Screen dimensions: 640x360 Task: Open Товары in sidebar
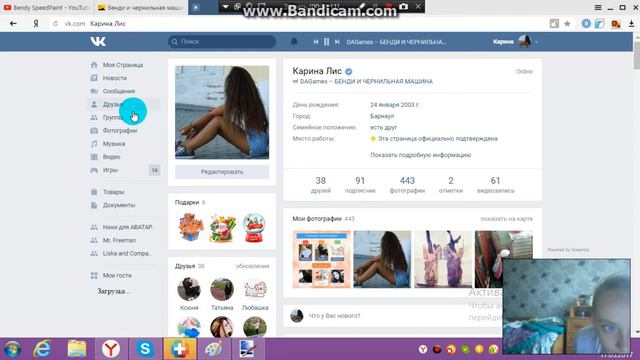pos(113,192)
